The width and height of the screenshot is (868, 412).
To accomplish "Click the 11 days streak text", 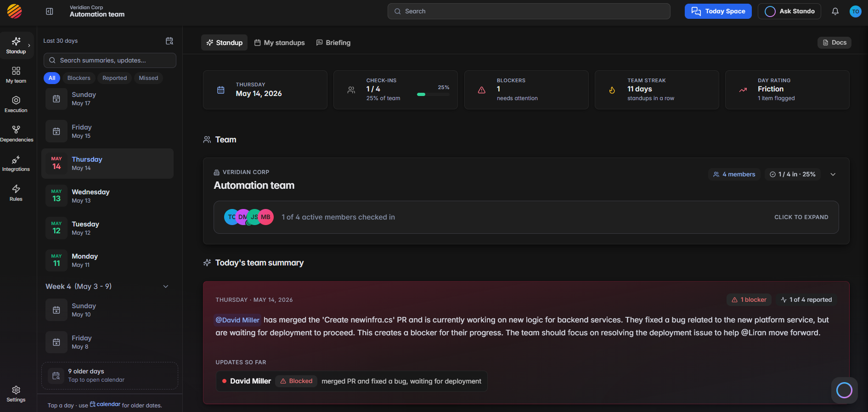I will (640, 89).
